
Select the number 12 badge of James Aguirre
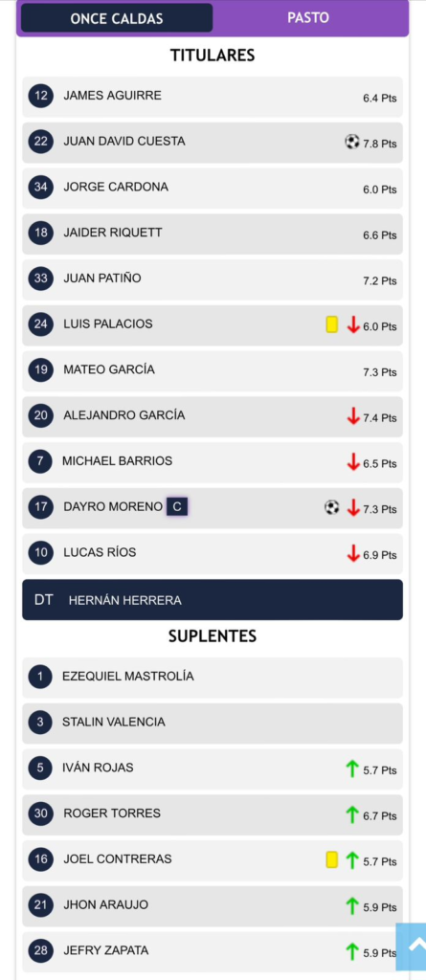tap(40, 97)
